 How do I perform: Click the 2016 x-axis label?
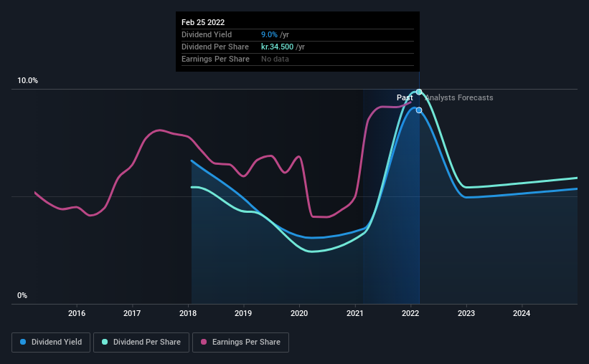pyautogui.click(x=77, y=313)
